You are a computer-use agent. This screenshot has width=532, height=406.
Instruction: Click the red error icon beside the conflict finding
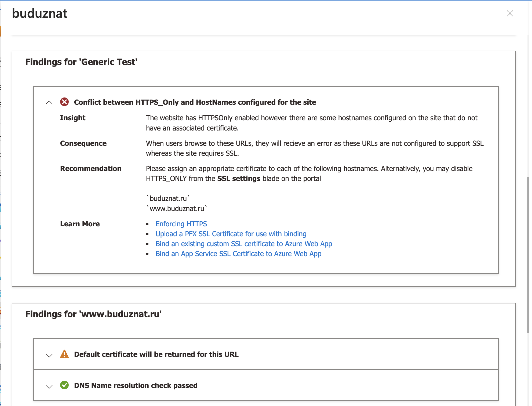pyautogui.click(x=64, y=102)
